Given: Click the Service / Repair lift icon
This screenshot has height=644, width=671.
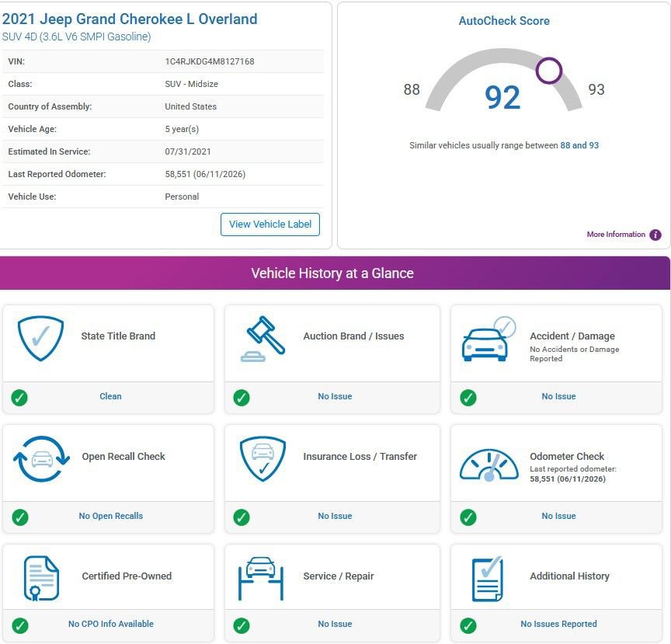Looking at the screenshot, I should click(261, 579).
